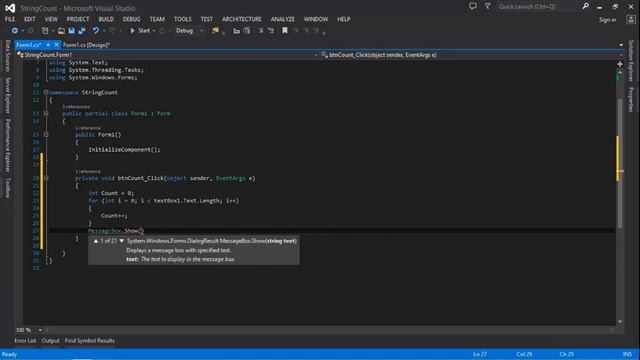Screen dimensions: 640x360
Task: Collapse the namespace StringCount outline
Action: 46,92
